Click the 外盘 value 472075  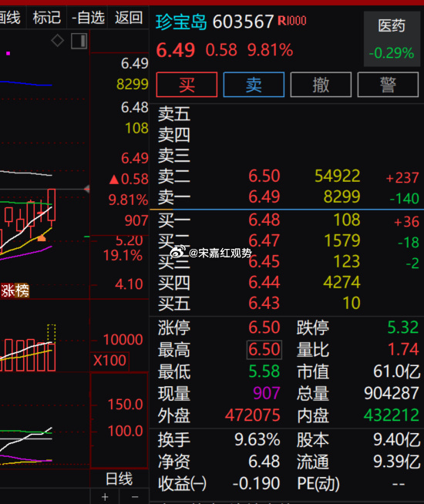(x=253, y=415)
